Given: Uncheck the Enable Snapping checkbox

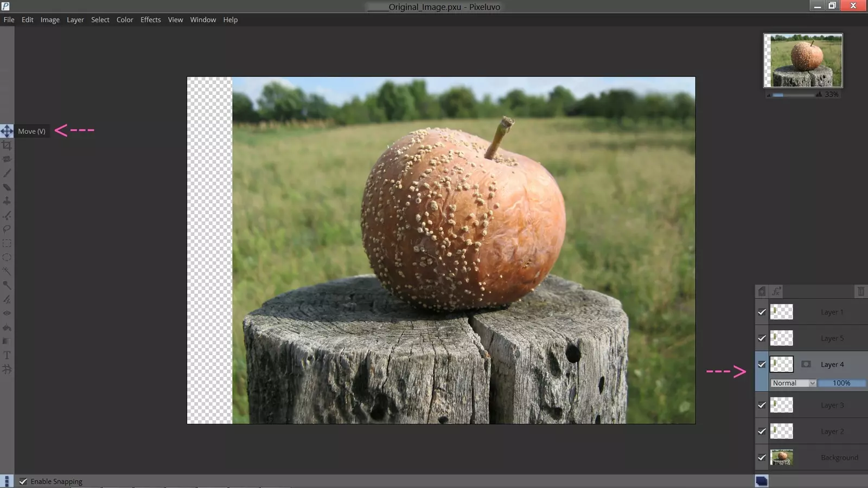Looking at the screenshot, I should [x=23, y=481].
